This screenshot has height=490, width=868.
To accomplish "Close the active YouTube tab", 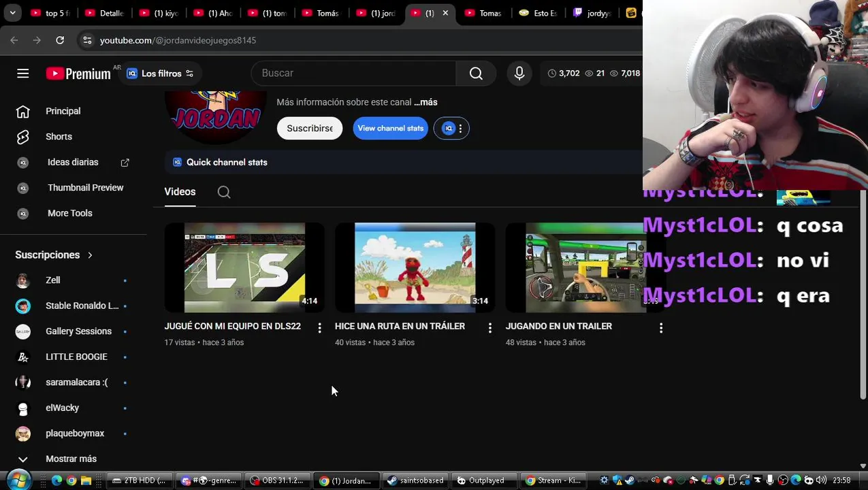I will [x=445, y=13].
